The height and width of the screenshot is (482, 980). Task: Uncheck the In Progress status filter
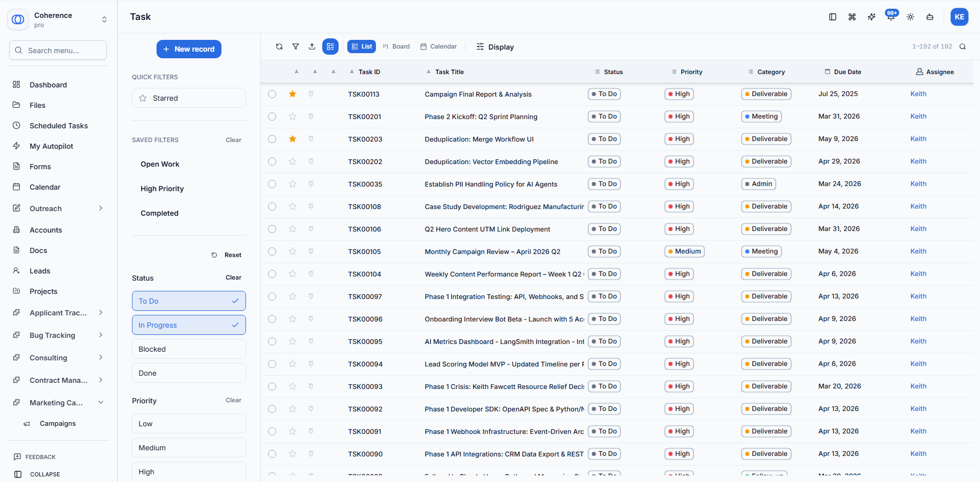(x=189, y=325)
